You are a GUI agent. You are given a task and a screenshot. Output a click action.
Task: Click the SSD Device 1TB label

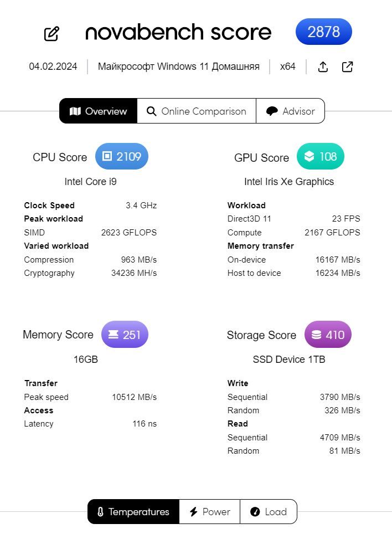[289, 359]
